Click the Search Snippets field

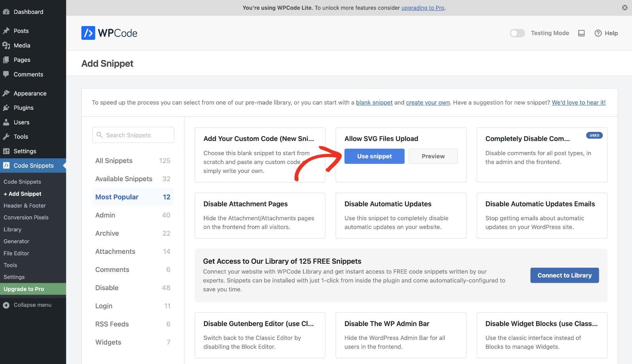[133, 135]
